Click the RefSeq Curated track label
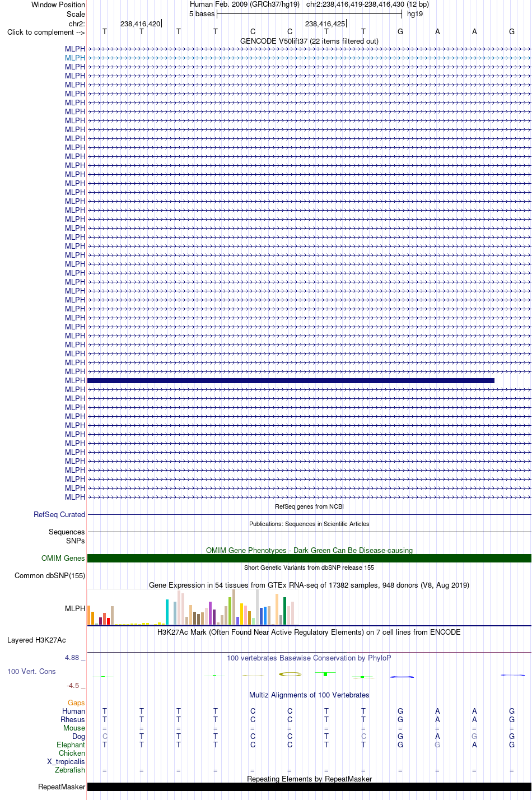This screenshot has height=800, width=532. pos(59,514)
